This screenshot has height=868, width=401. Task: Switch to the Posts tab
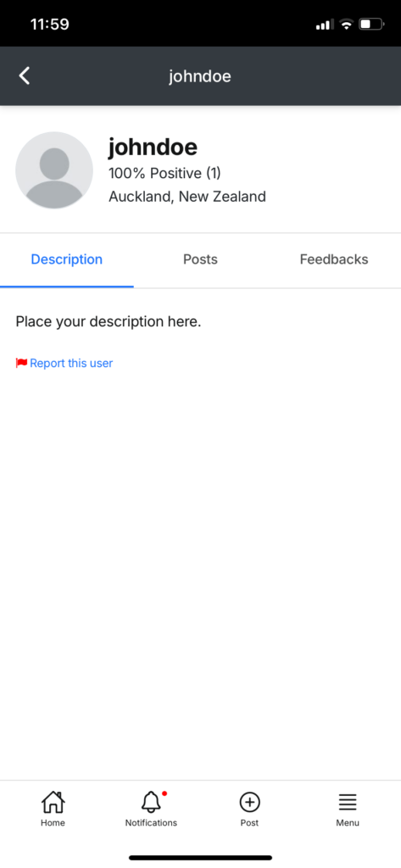click(x=200, y=259)
